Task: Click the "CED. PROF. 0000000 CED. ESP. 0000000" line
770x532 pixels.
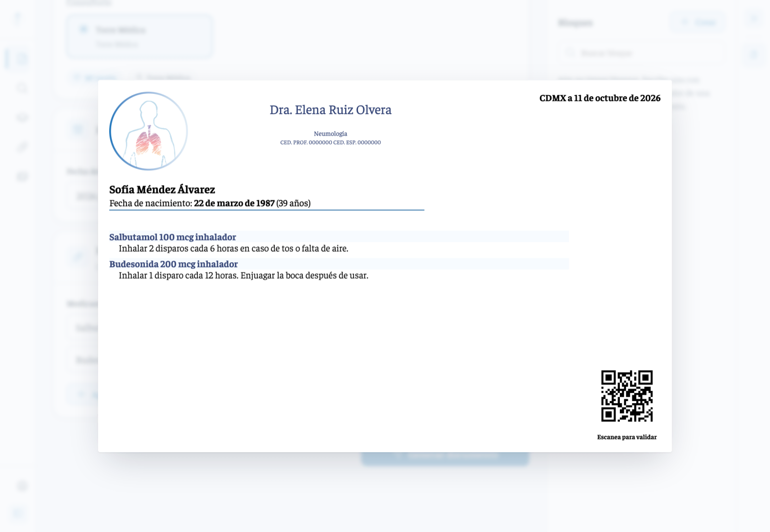Action: coord(331,142)
